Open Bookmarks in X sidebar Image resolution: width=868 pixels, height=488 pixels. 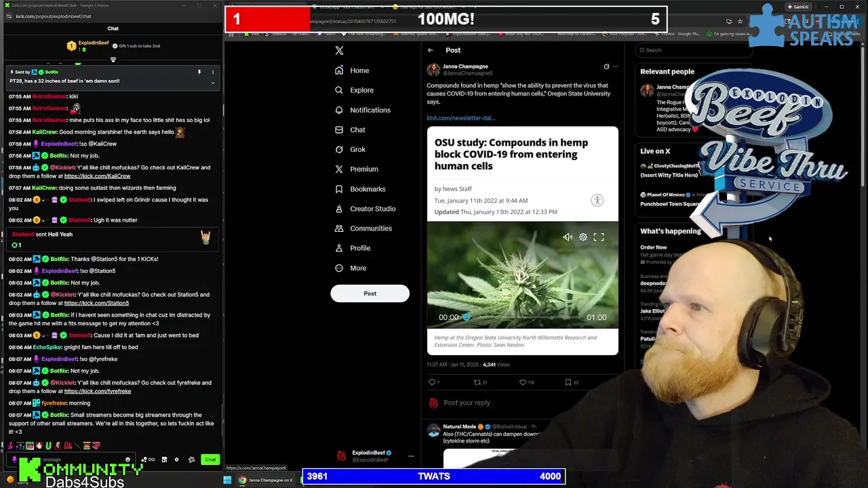pyautogui.click(x=360, y=189)
